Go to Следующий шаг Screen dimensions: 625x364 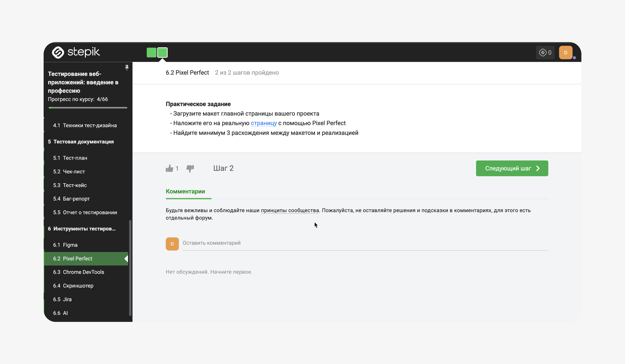click(x=512, y=168)
